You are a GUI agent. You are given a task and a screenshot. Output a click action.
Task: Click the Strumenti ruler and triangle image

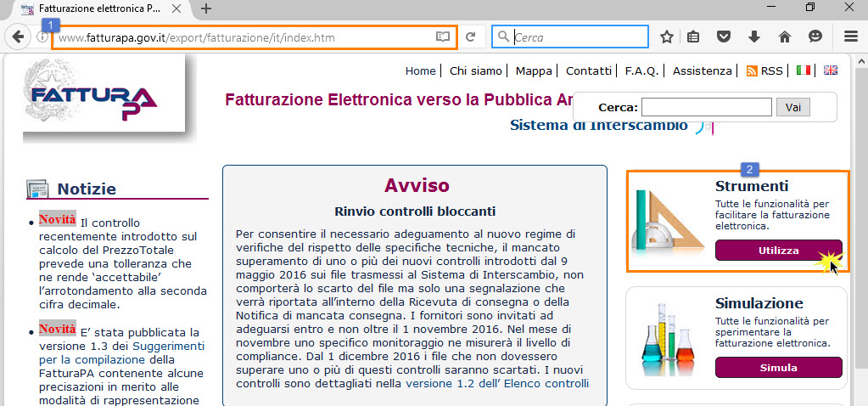pyautogui.click(x=668, y=221)
